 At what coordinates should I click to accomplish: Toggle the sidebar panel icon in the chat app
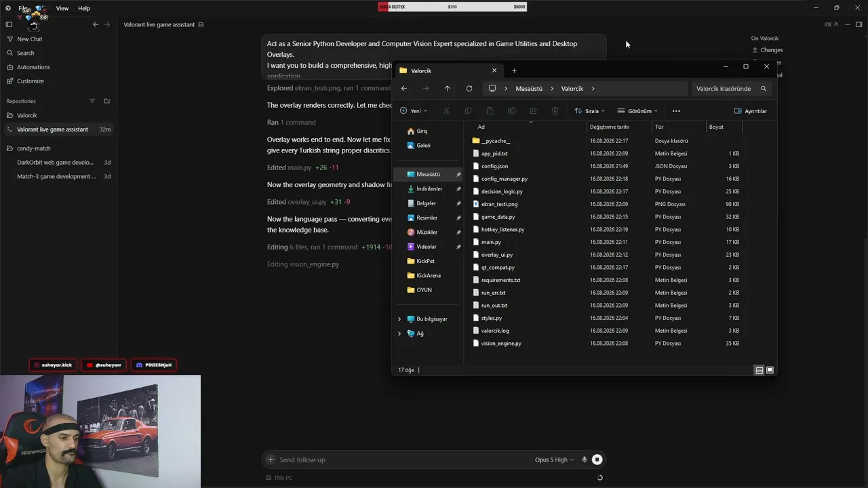pos(9,24)
